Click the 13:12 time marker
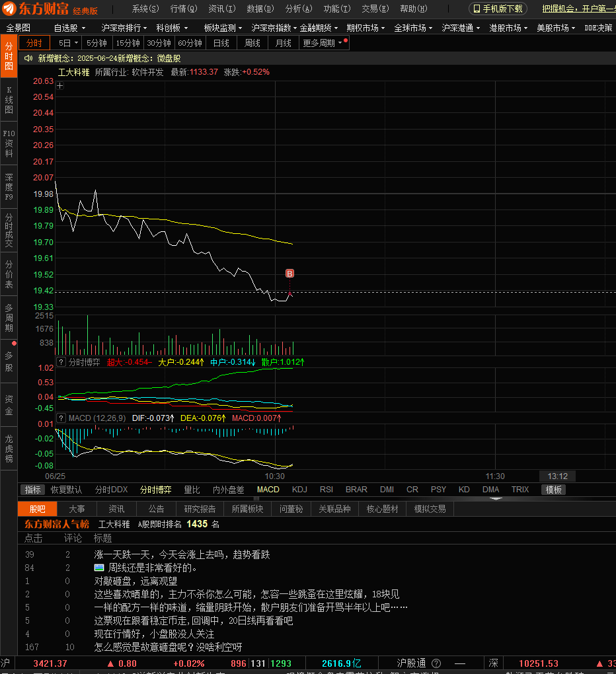Image resolution: width=616 pixels, height=674 pixels. (558, 476)
